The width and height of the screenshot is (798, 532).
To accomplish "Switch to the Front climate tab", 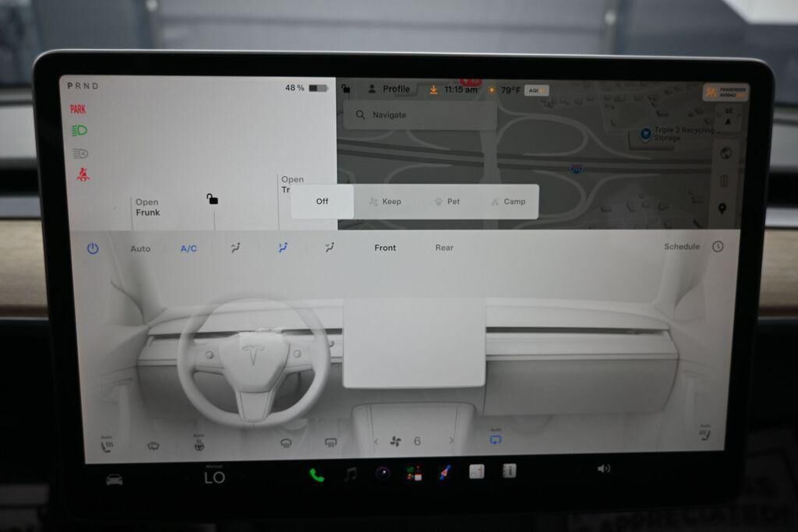I will click(385, 248).
